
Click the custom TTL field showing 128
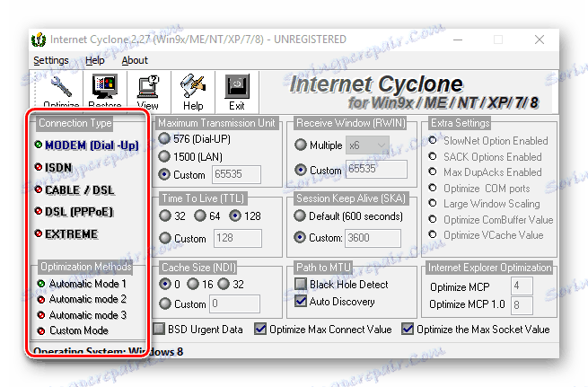[x=238, y=238]
